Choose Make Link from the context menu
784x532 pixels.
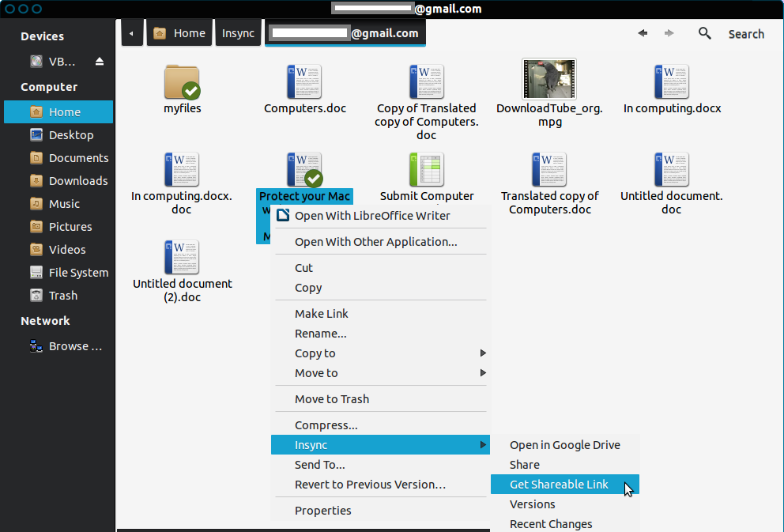pyautogui.click(x=380, y=314)
